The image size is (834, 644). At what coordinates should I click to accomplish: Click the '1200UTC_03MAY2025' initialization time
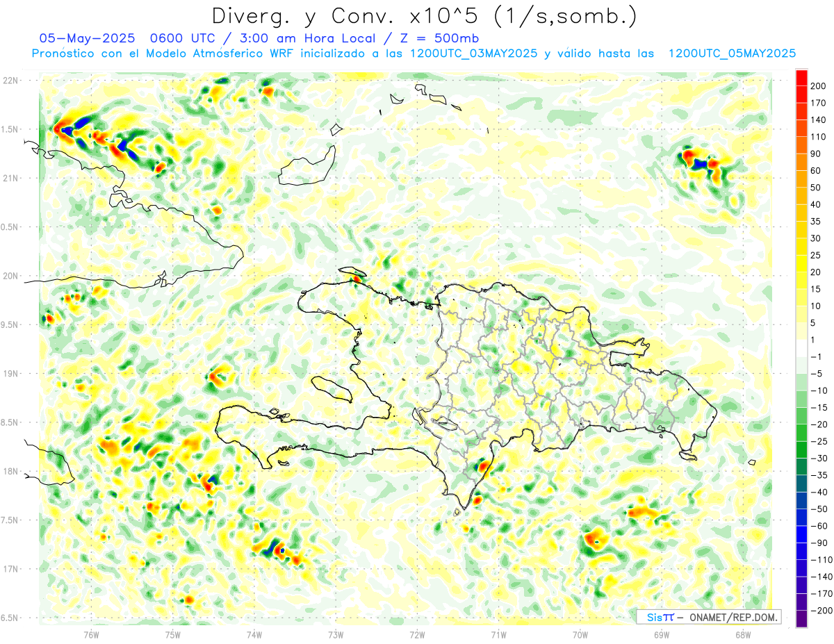[x=473, y=53]
